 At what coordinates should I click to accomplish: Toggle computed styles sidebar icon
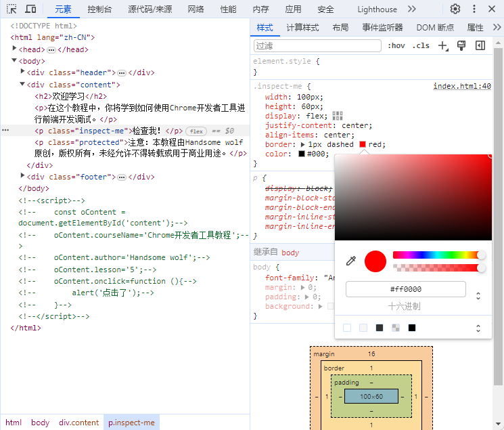click(x=480, y=45)
